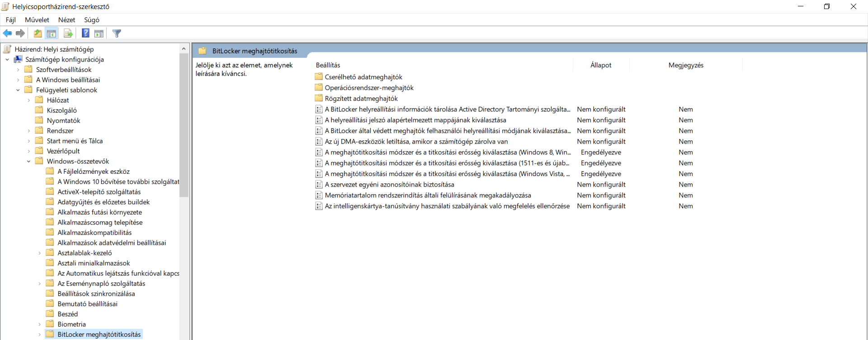Viewport: 868px width, 340px height.
Task: Click the Operációsrendszer-meghajtók folder icon
Action: click(x=319, y=87)
